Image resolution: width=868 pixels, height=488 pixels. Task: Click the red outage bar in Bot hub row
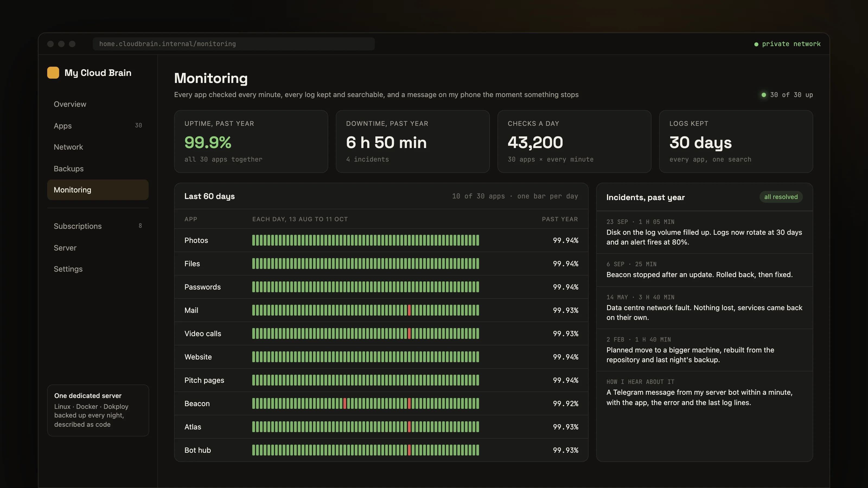click(409, 450)
